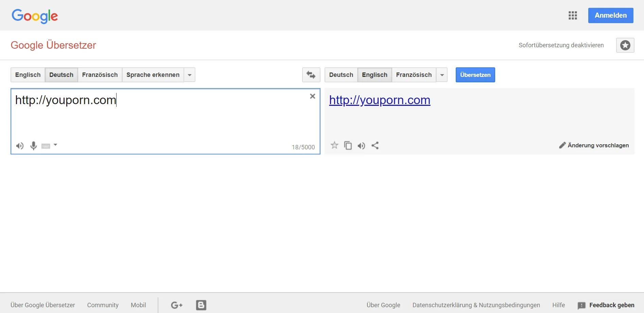Copy the translated text
The width and height of the screenshot is (644, 313).
(348, 146)
